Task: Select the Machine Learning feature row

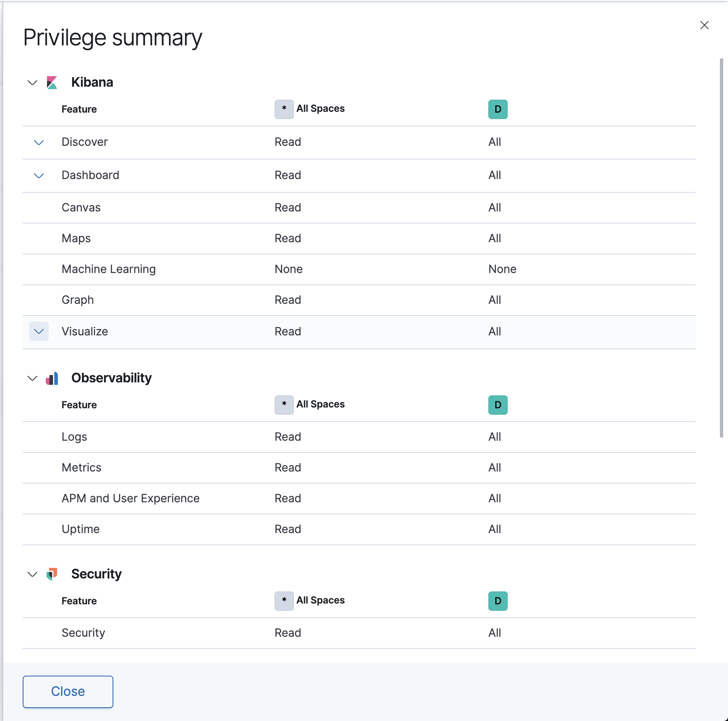Action: 109,269
